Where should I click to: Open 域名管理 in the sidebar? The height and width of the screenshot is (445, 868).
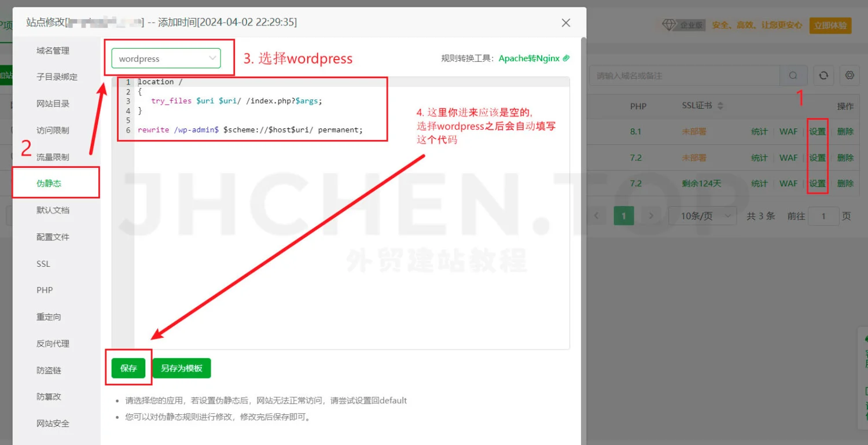pos(53,50)
